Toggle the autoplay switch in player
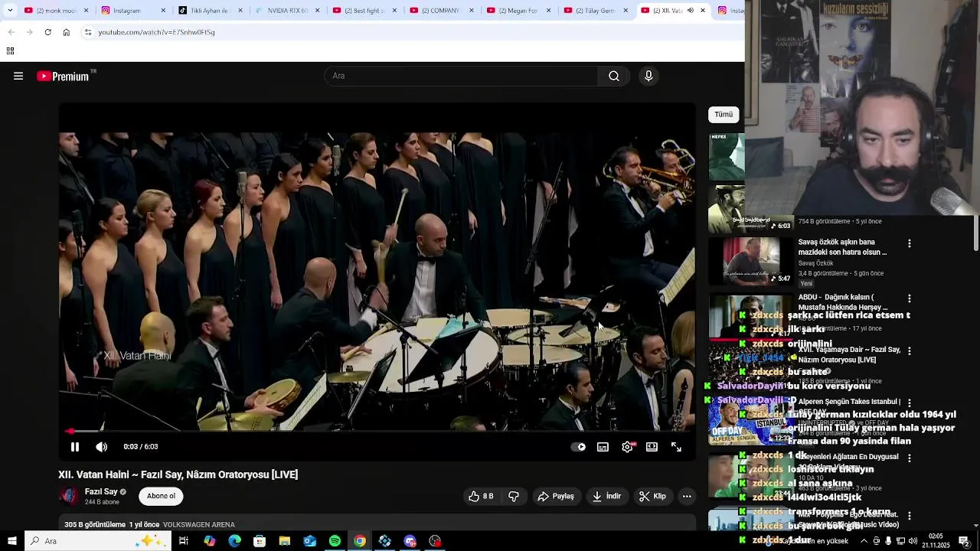Image resolution: width=980 pixels, height=551 pixels. [x=579, y=447]
